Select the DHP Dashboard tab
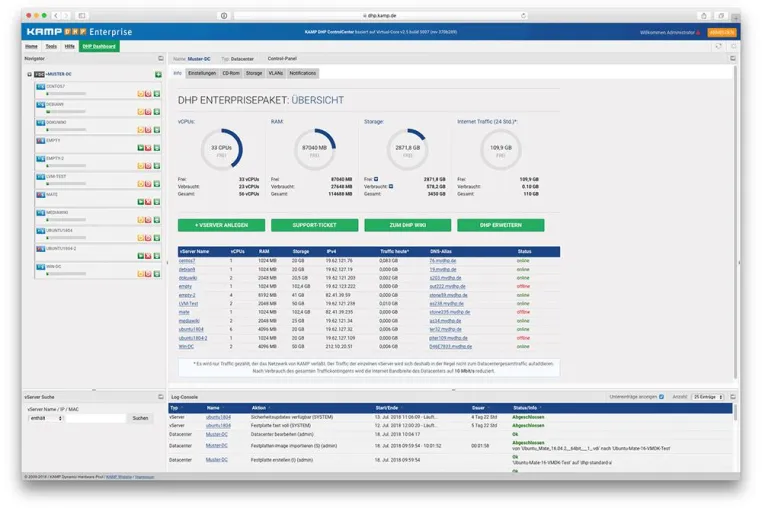The height and width of the screenshot is (508, 762). [x=99, y=47]
